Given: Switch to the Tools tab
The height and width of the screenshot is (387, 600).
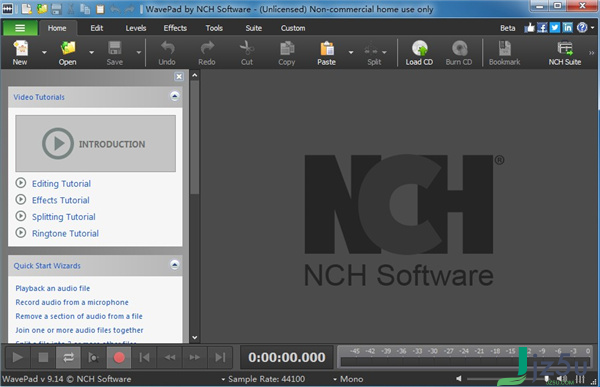Looking at the screenshot, I should tap(214, 28).
